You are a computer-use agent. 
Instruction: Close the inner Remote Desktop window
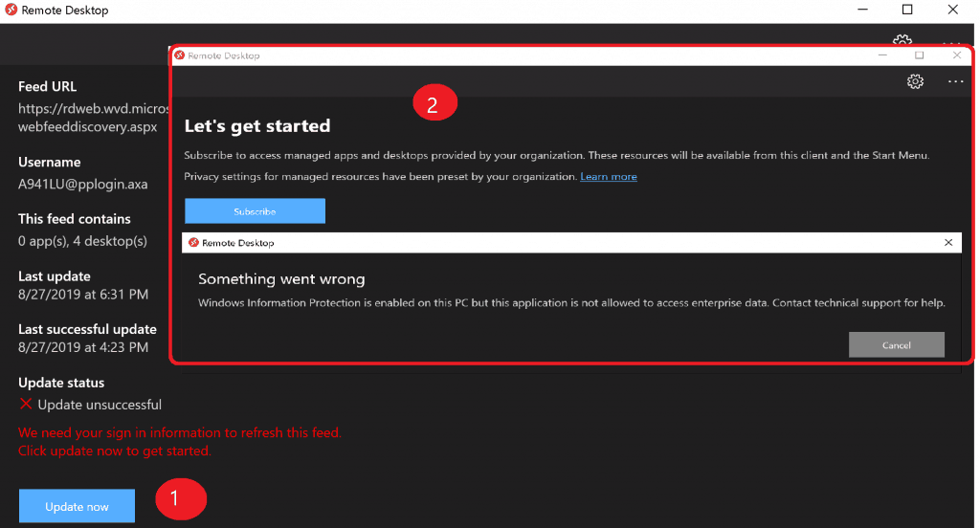tap(957, 55)
